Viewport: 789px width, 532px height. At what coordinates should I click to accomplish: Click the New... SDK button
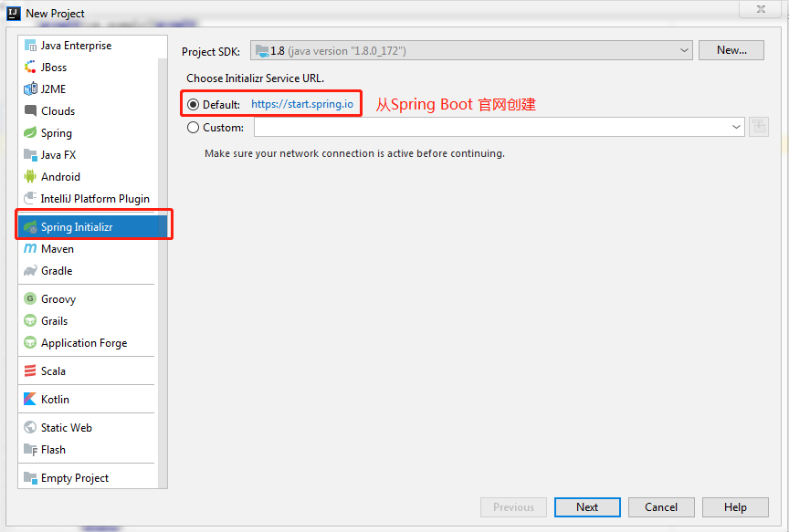pos(731,50)
